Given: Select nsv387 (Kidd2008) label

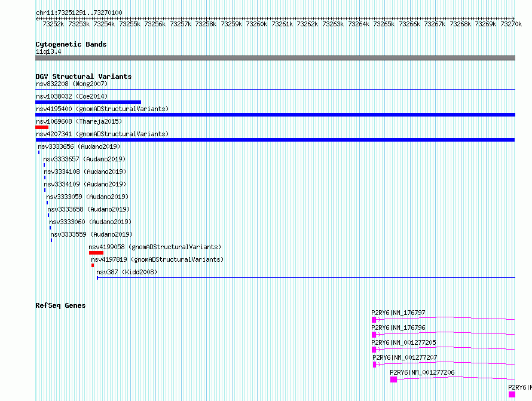Looking at the screenshot, I should (127, 272).
